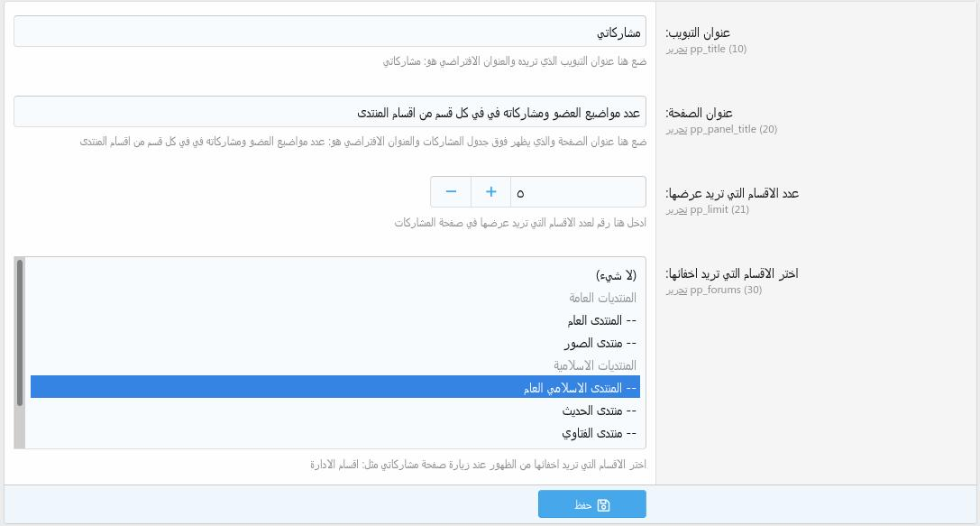The image size is (980, 526).
Task: Click the حفظ save button
Action: pos(591,504)
